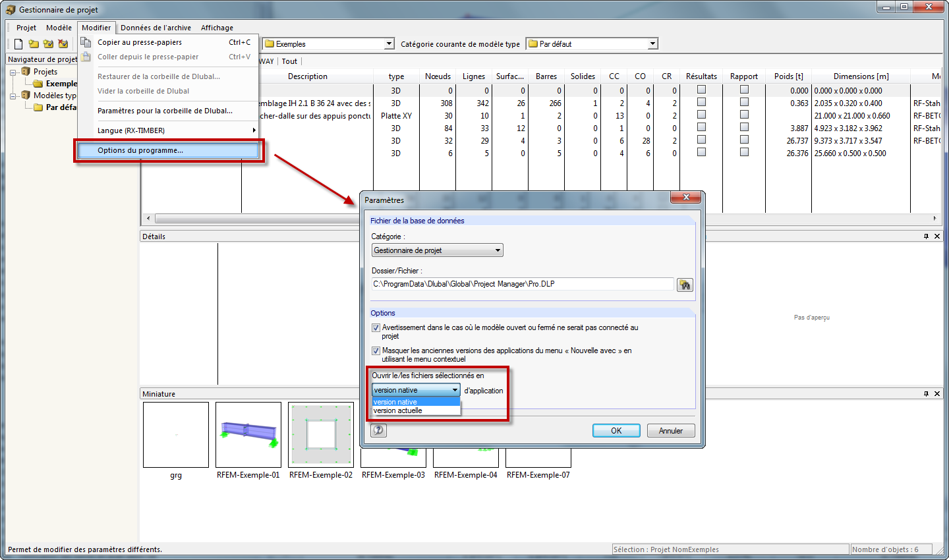Image resolution: width=949 pixels, height=560 pixels.
Task: Open the Catégorie courante de modèle type dropdown
Action: click(652, 43)
